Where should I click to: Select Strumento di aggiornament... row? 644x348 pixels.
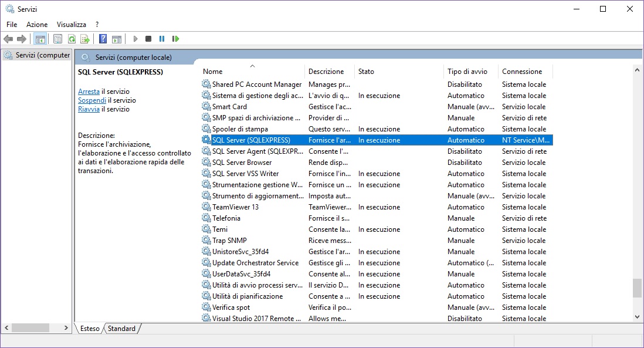click(377, 195)
